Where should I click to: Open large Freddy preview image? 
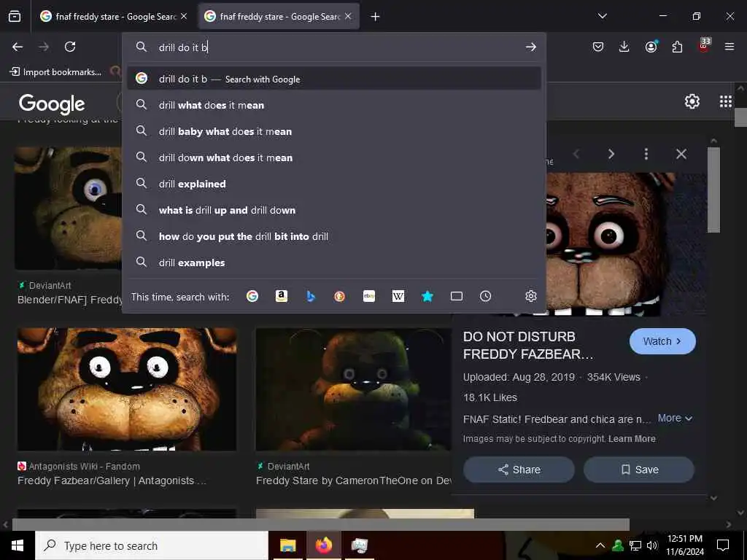(x=626, y=244)
